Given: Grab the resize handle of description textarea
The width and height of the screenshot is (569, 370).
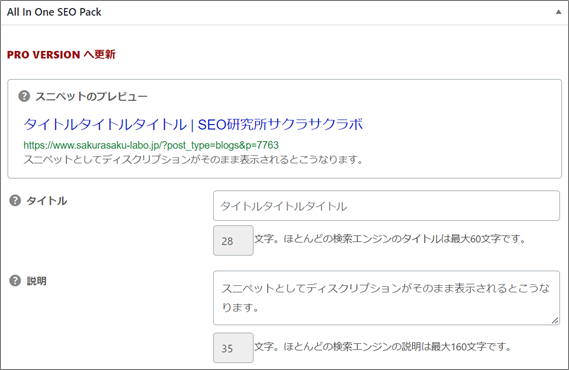Looking at the screenshot, I should 555,320.
